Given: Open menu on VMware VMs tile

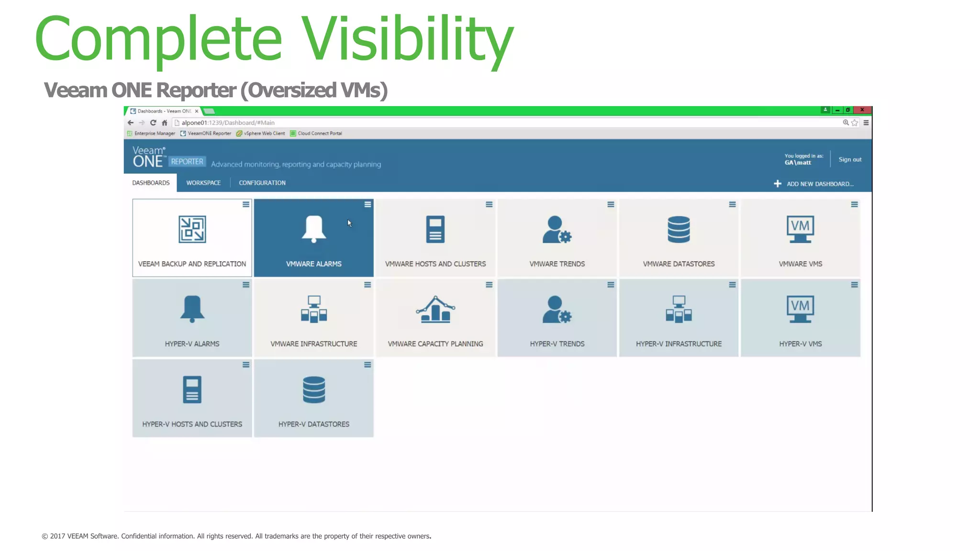Looking at the screenshot, I should point(854,205).
